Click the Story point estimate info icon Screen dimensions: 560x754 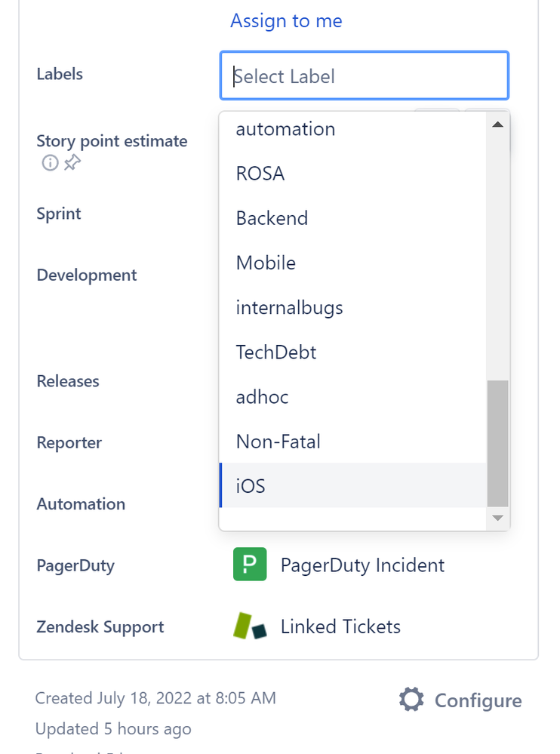[50, 163]
